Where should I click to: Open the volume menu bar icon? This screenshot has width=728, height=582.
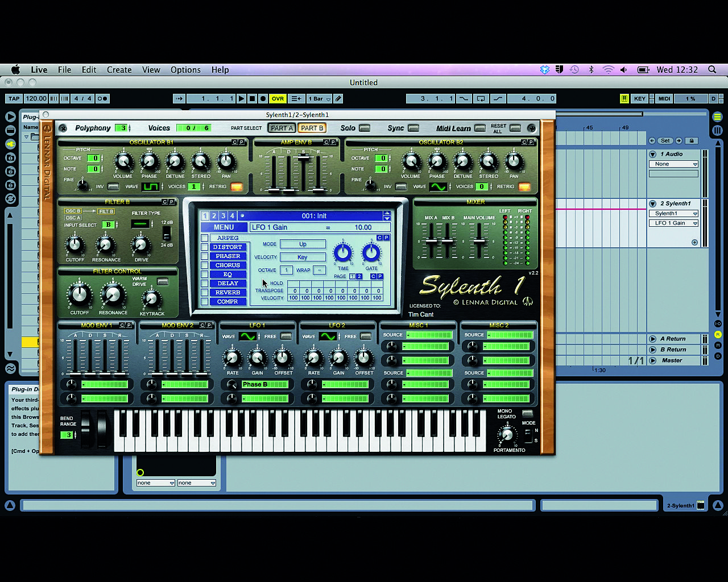point(624,69)
